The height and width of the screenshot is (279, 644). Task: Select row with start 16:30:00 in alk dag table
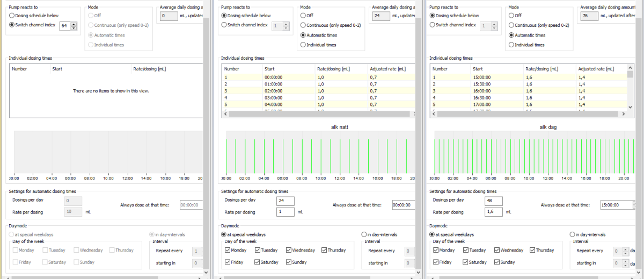529,98
